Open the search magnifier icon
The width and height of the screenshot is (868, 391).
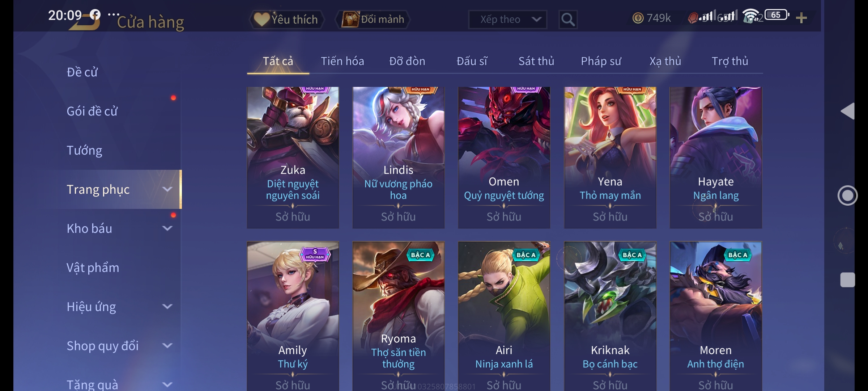(x=568, y=19)
